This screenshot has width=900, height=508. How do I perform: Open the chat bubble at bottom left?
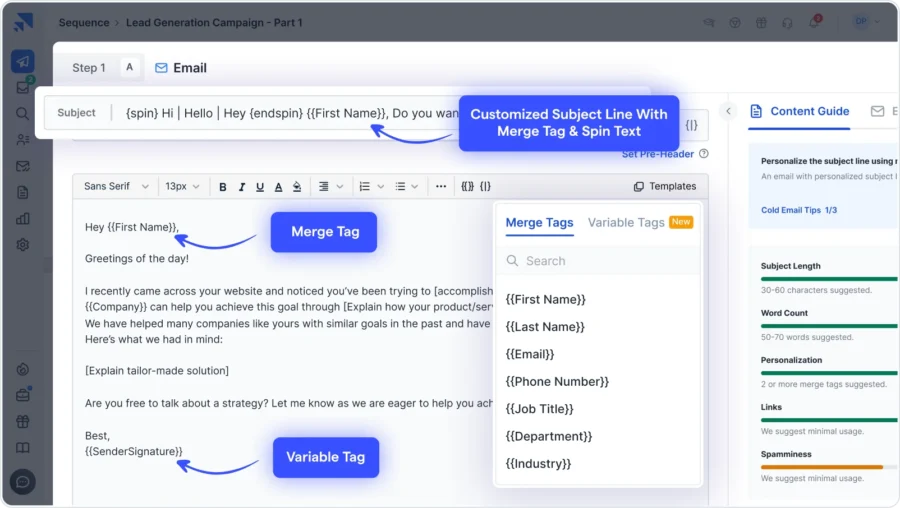22,482
